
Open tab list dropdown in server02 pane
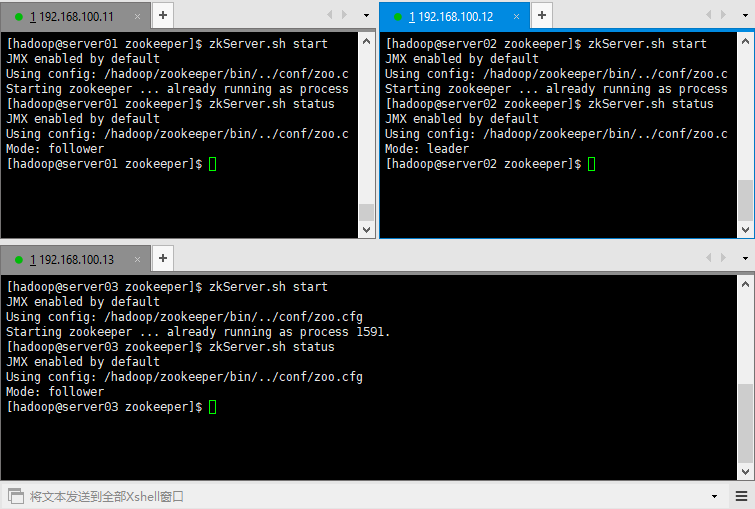(x=745, y=15)
